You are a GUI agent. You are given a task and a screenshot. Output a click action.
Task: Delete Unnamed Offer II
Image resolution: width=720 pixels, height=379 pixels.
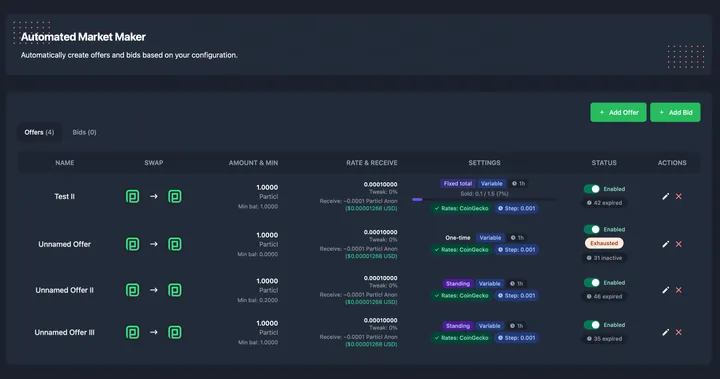click(679, 290)
